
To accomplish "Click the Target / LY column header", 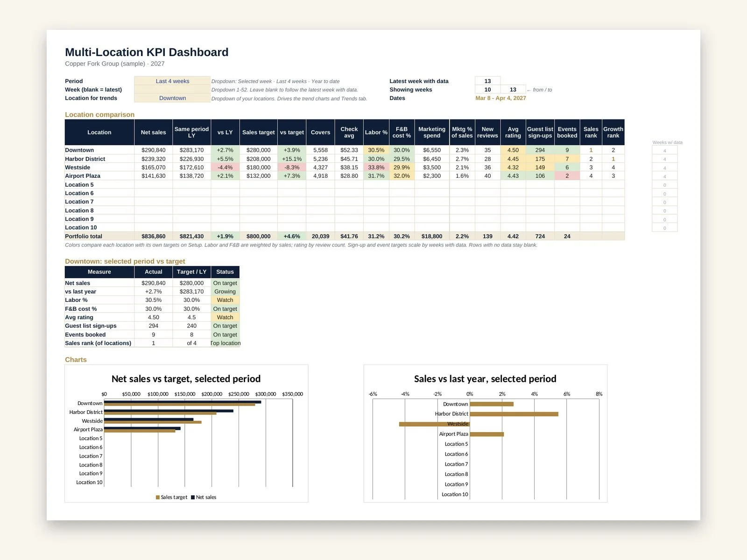I will coord(191,272).
